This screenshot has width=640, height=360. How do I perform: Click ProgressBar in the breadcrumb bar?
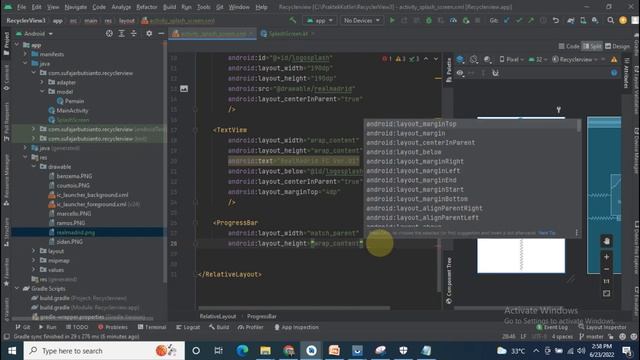[x=262, y=316]
